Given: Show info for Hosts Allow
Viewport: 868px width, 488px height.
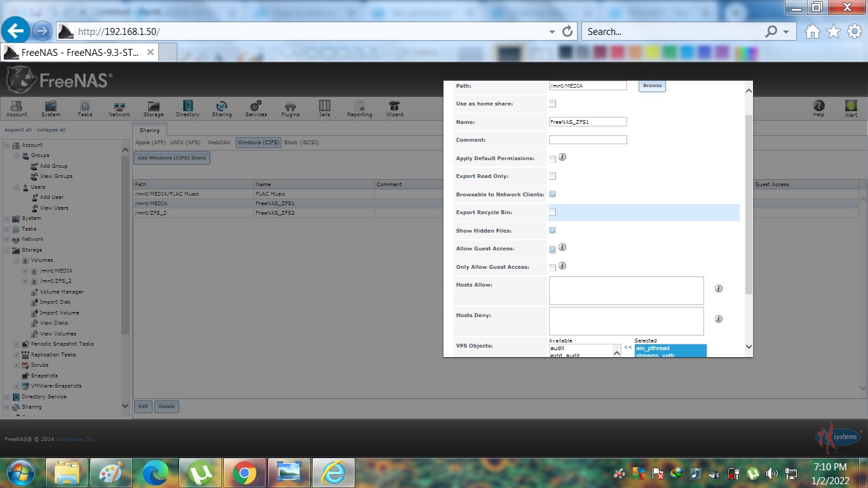Looking at the screenshot, I should (719, 288).
